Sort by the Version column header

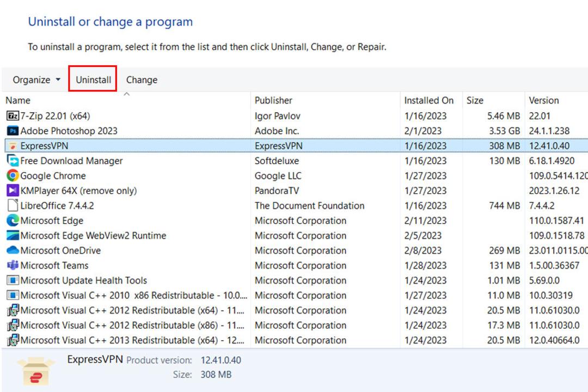556,101
